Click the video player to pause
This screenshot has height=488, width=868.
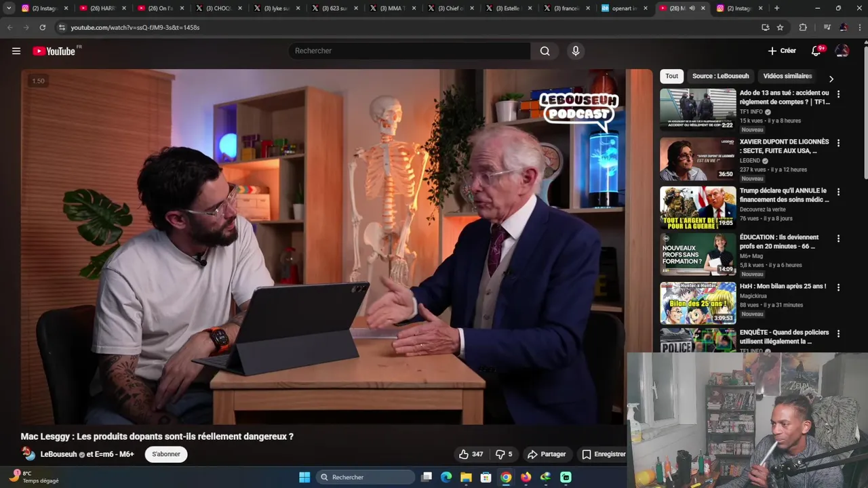(x=336, y=247)
